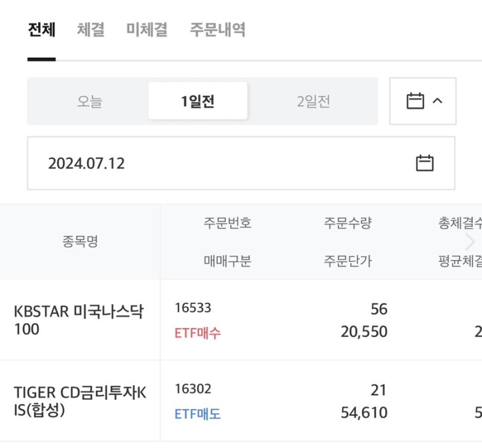Click the calendar icon inside the date field
This screenshot has width=482, height=448.
pos(426,162)
